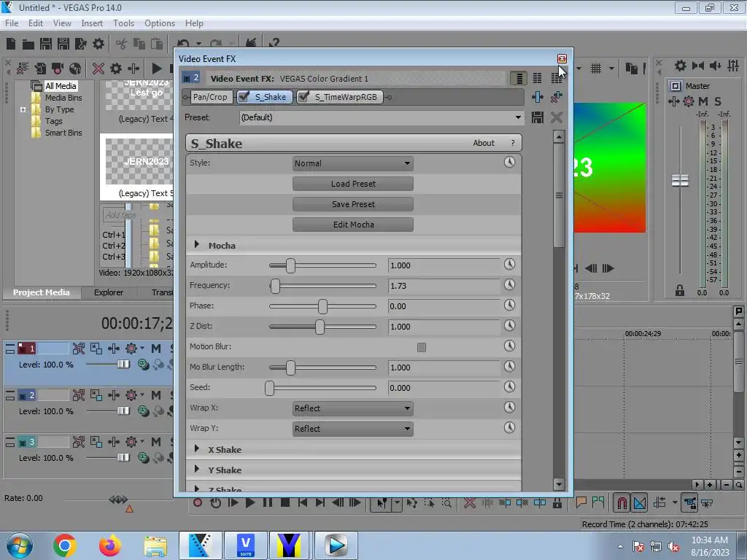Select the Pan/Crop chain button
747x560 pixels.
(210, 97)
